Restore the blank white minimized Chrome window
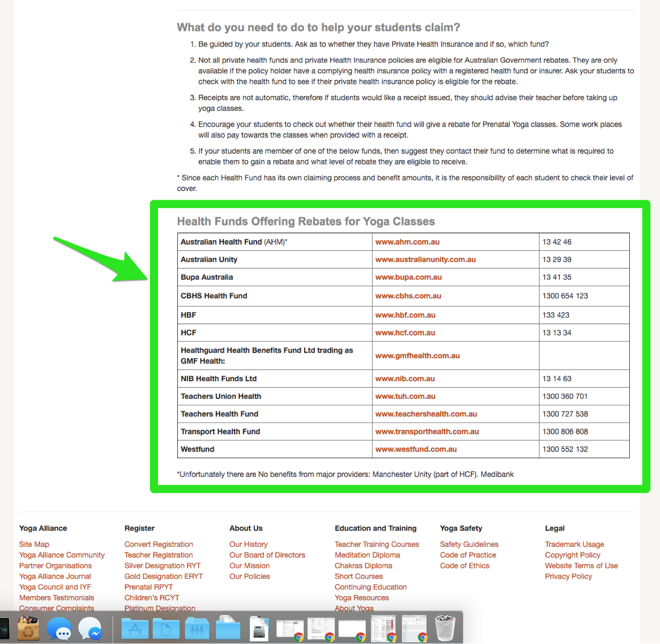660x644 pixels. tap(352, 630)
